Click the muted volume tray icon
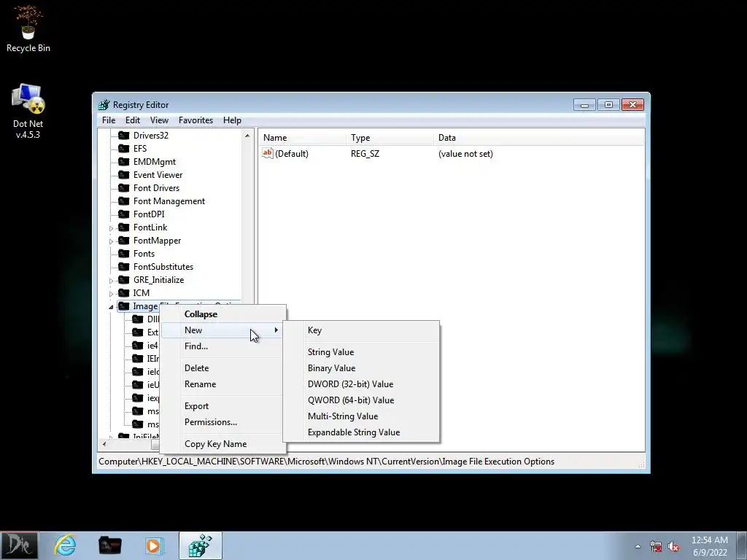 tap(673, 546)
